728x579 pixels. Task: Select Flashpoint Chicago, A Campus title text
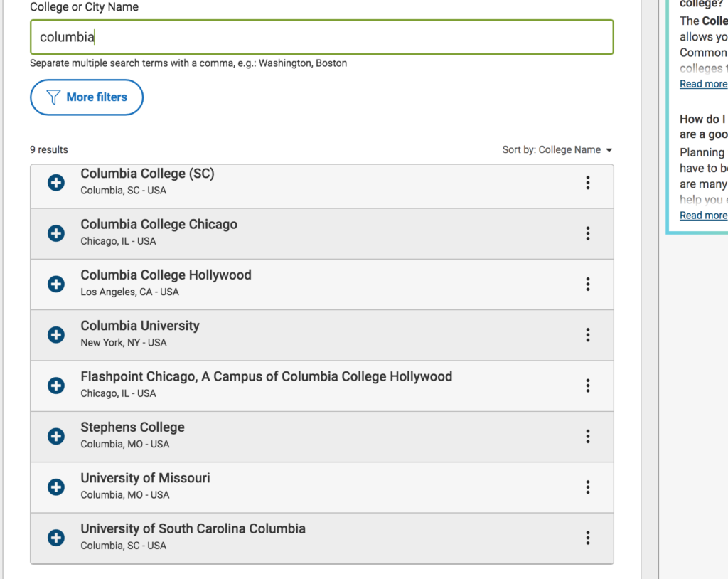(267, 376)
